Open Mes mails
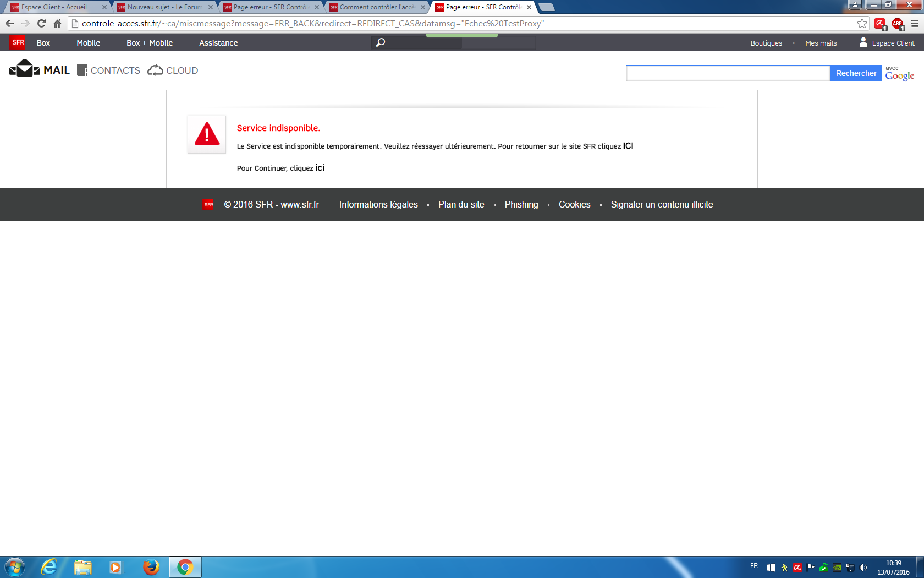Screen dimensions: 924x578 click(821, 43)
